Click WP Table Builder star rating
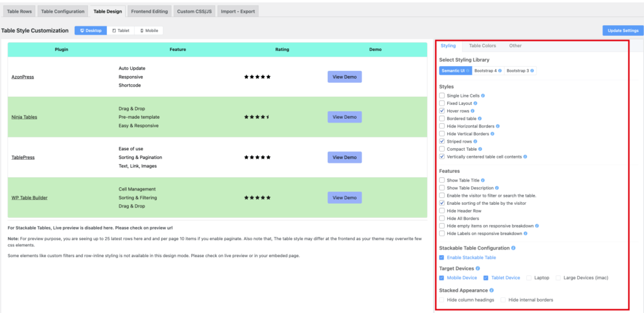The width and height of the screenshot is (644, 313). click(x=257, y=197)
